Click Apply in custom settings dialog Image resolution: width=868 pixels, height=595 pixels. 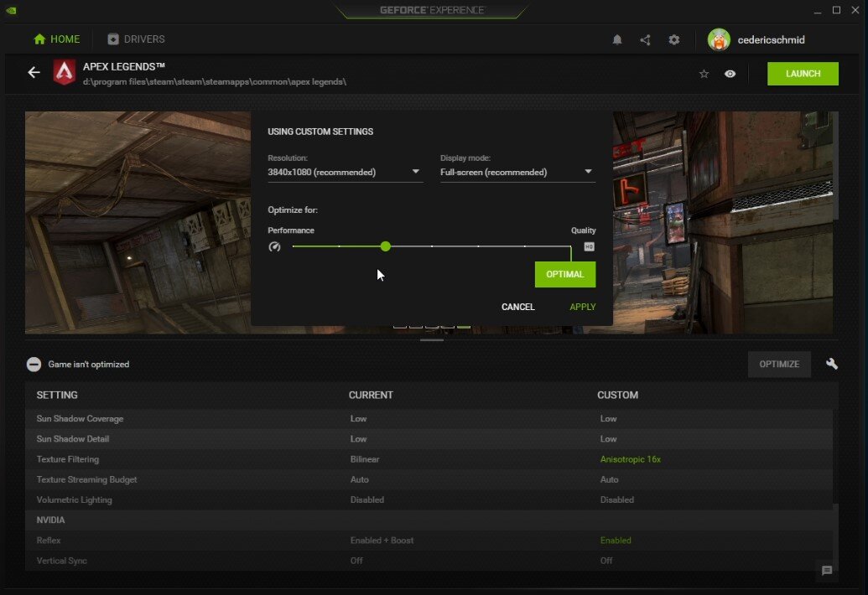582,307
